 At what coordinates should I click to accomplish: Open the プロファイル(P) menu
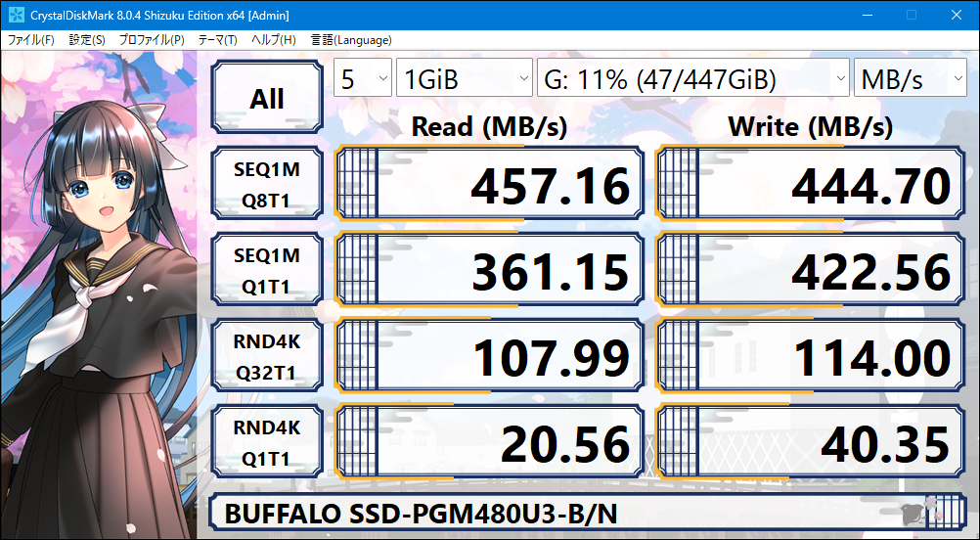152,40
